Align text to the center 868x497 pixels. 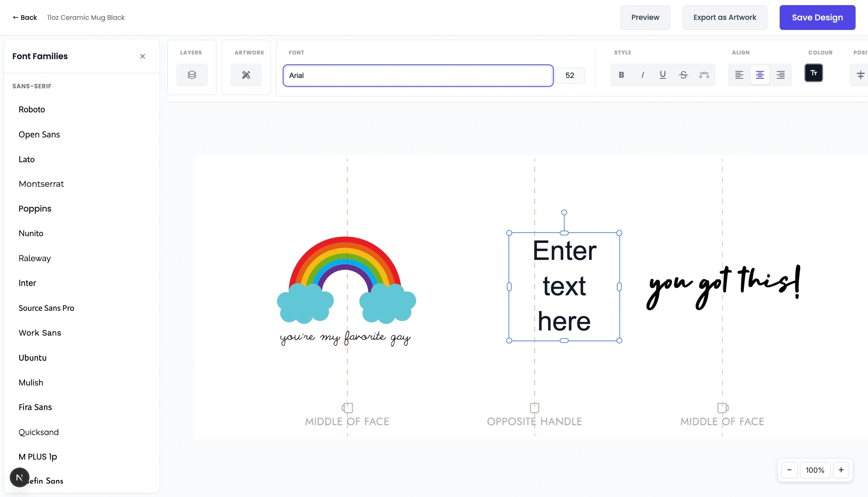[760, 75]
